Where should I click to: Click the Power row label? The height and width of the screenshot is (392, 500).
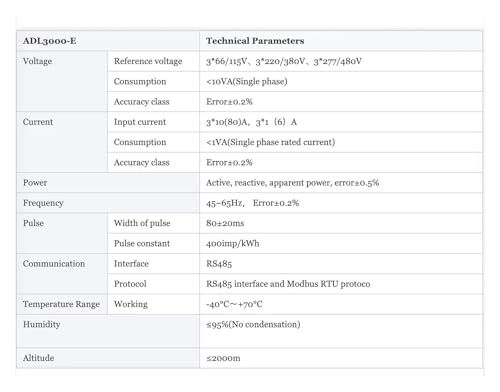[35, 183]
